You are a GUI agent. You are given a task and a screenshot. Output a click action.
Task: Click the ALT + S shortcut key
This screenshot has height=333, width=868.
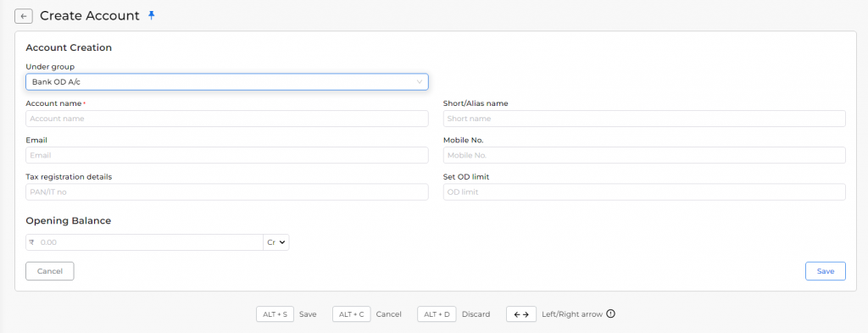(275, 314)
